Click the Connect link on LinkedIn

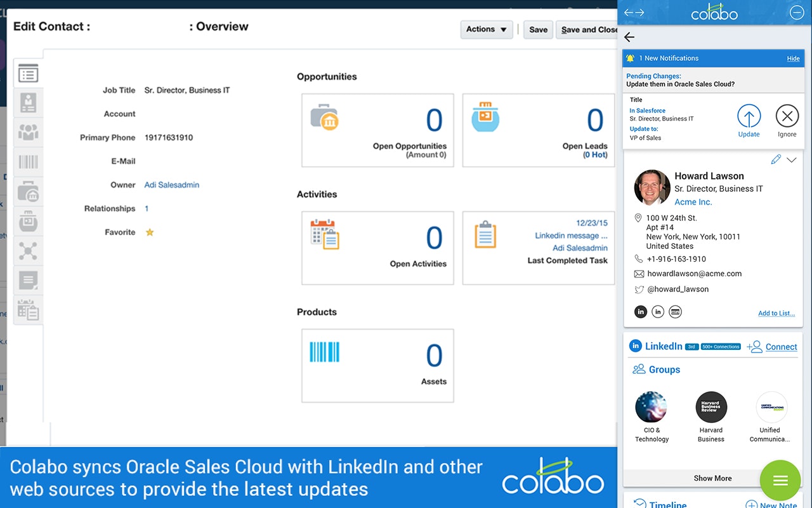coord(781,347)
